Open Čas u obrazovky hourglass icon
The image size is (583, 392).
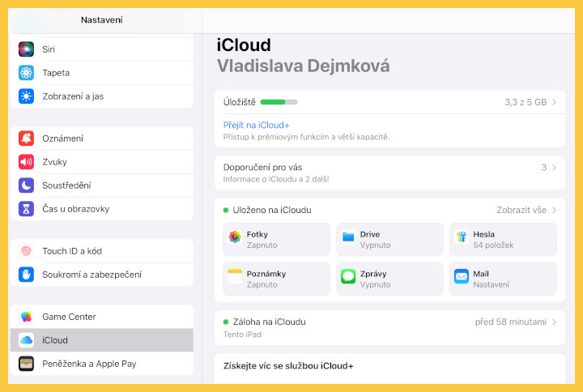point(27,209)
